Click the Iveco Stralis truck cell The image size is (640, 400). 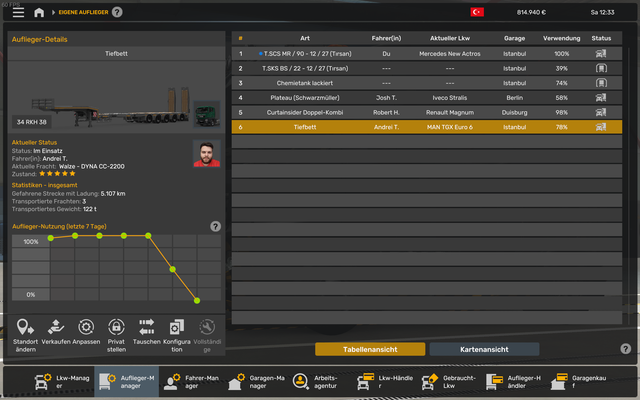pyautogui.click(x=450, y=98)
